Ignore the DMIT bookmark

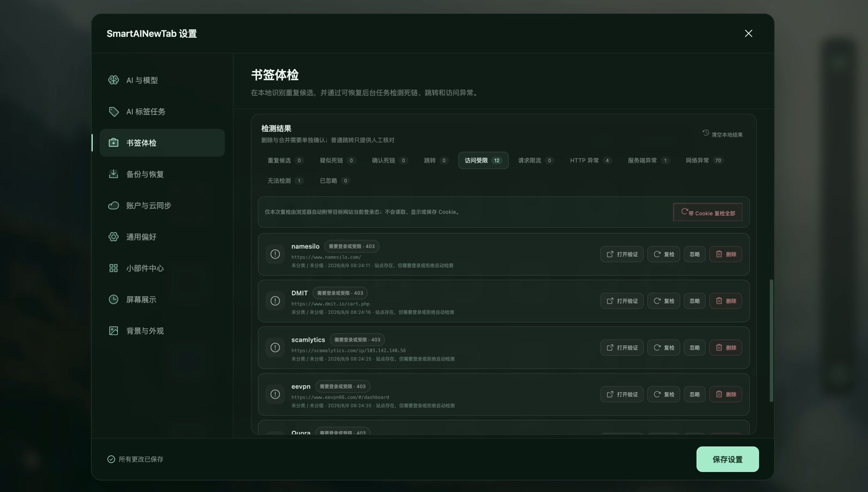tap(694, 301)
